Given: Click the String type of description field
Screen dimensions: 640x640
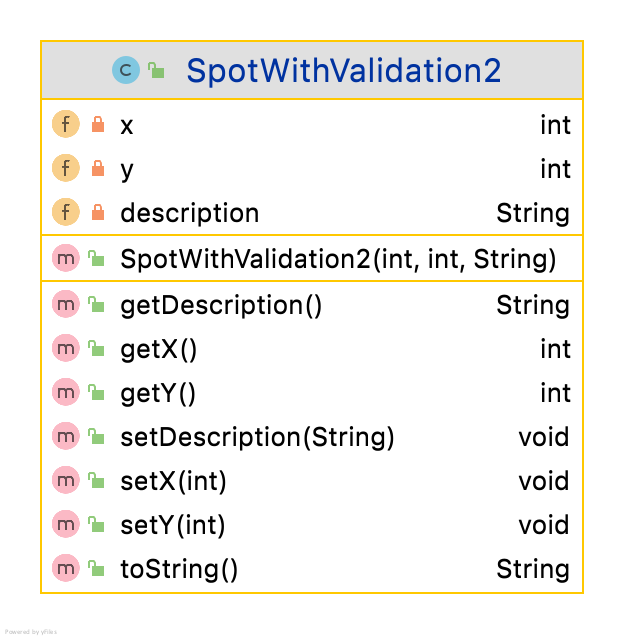Looking at the screenshot, I should (532, 213).
